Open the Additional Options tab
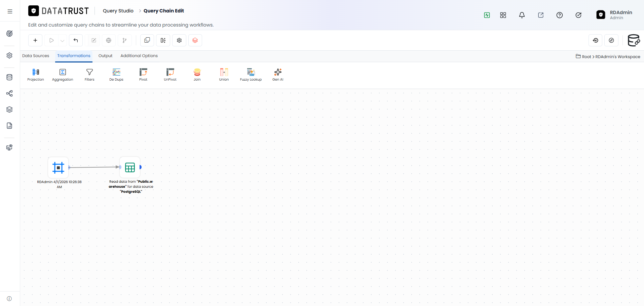The width and height of the screenshot is (644, 306). click(x=139, y=56)
